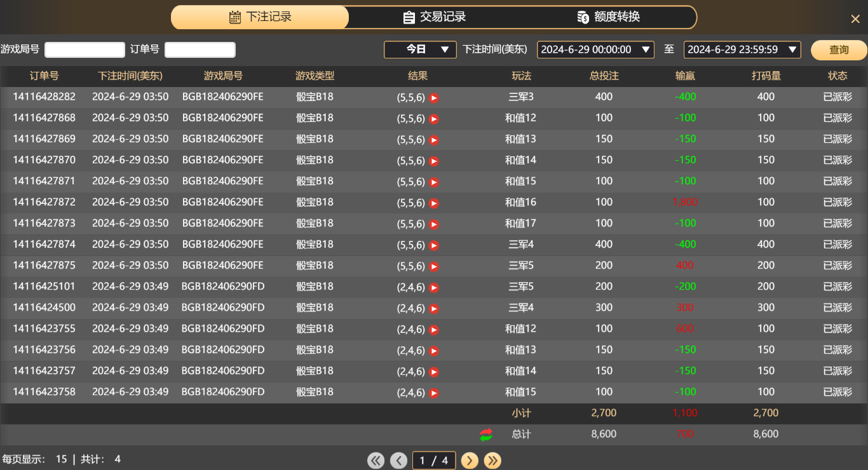
Task: Open the 今日 date range dropdown
Action: pyautogui.click(x=420, y=50)
